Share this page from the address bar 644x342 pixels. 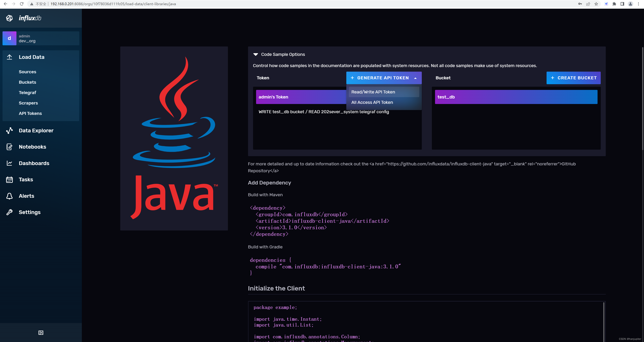click(x=588, y=4)
